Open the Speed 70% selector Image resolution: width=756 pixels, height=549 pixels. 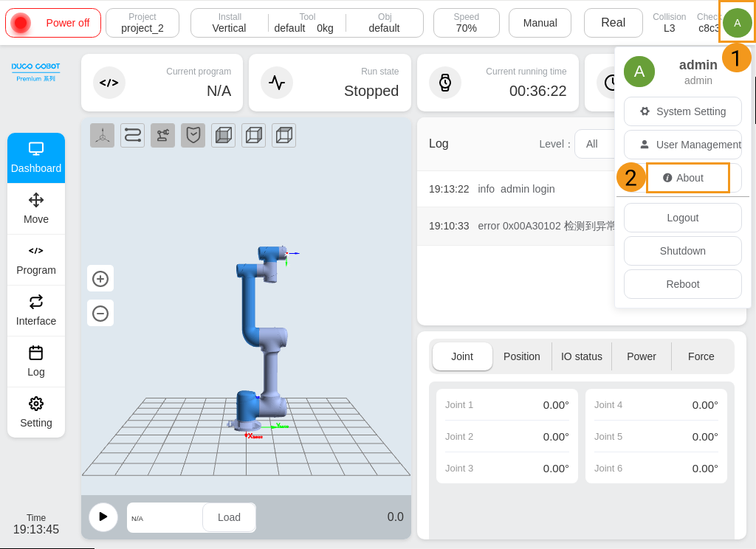(x=466, y=23)
